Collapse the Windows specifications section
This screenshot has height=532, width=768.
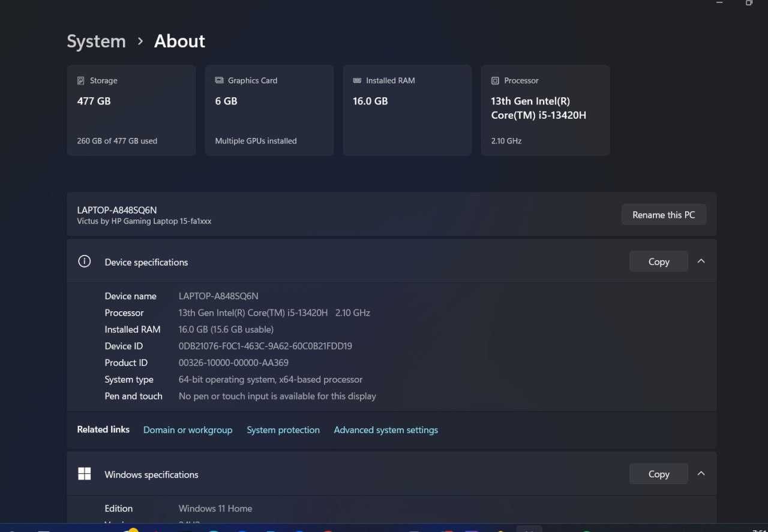[x=701, y=474]
